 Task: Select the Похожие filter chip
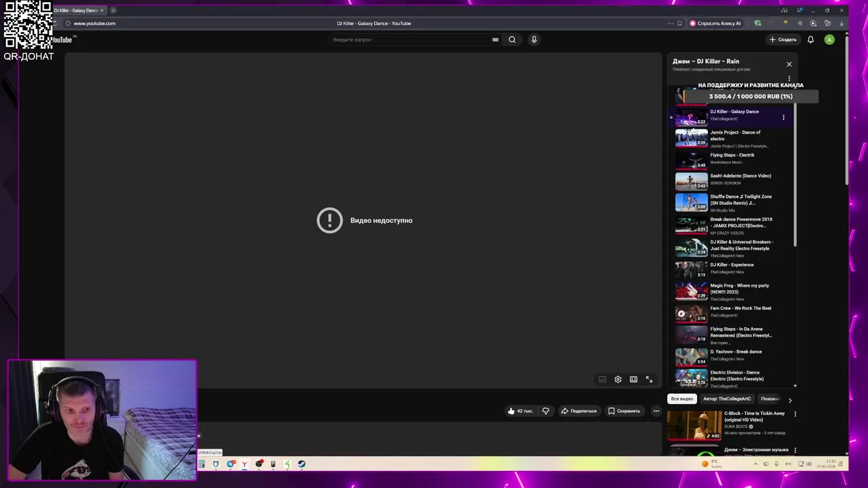coord(770,399)
